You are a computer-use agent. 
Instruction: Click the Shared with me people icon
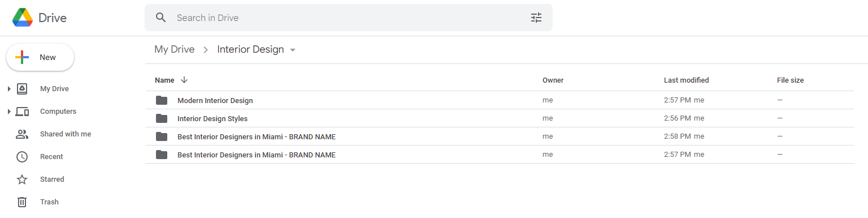click(22, 134)
